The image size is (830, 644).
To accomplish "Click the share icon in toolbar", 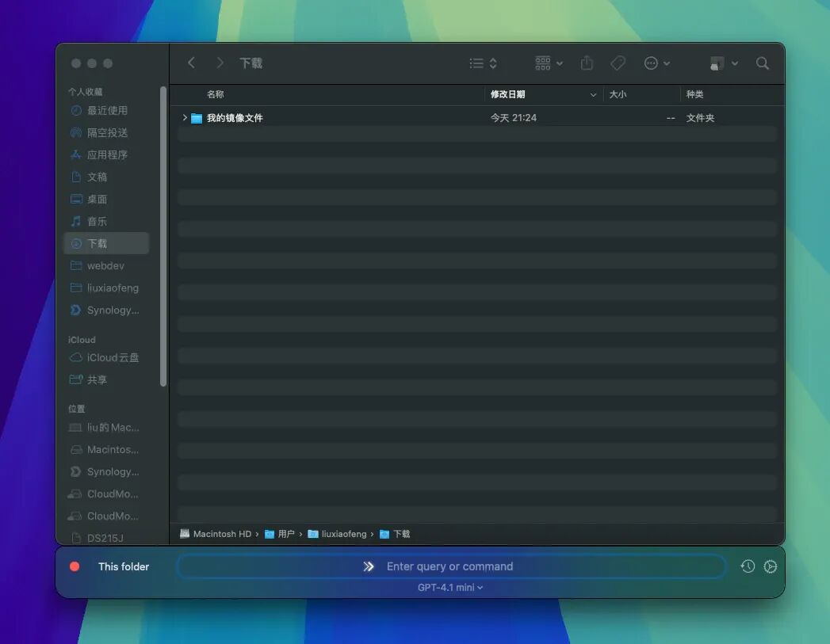I will pyautogui.click(x=587, y=63).
